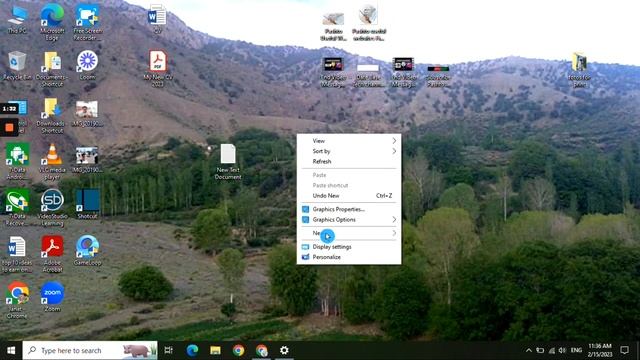The width and height of the screenshot is (640, 360).
Task: Select IMG_20190 photo beside VLC media player
Action: [x=87, y=158]
